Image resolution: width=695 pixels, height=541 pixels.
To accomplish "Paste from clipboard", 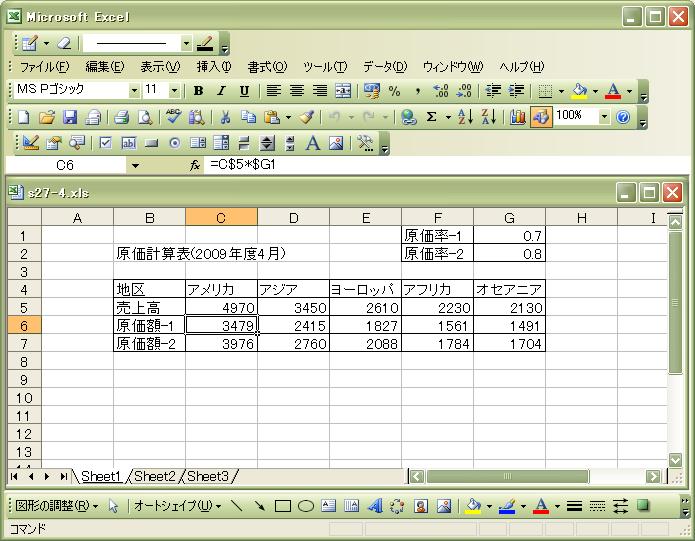I will point(272,117).
